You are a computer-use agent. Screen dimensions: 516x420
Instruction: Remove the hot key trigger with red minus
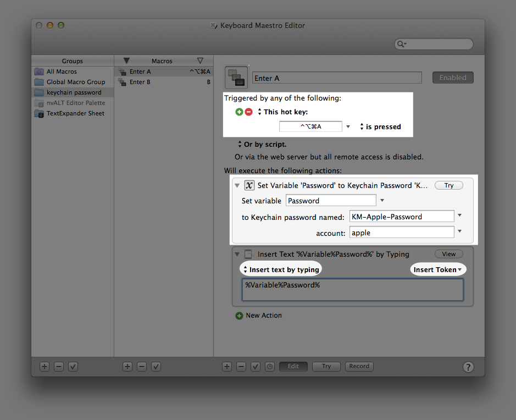coord(249,112)
